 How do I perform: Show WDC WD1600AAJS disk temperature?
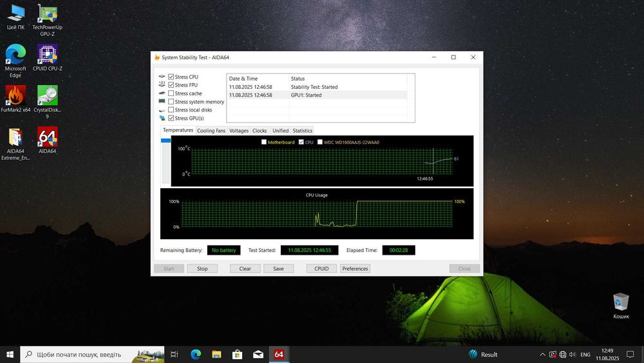320,142
